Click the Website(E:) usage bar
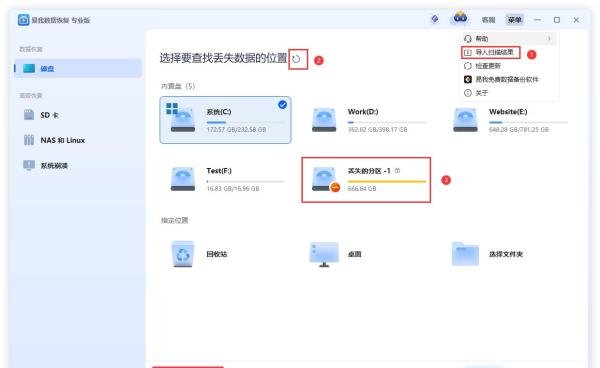Image resolution: width=600 pixels, height=368 pixels. 528,122
